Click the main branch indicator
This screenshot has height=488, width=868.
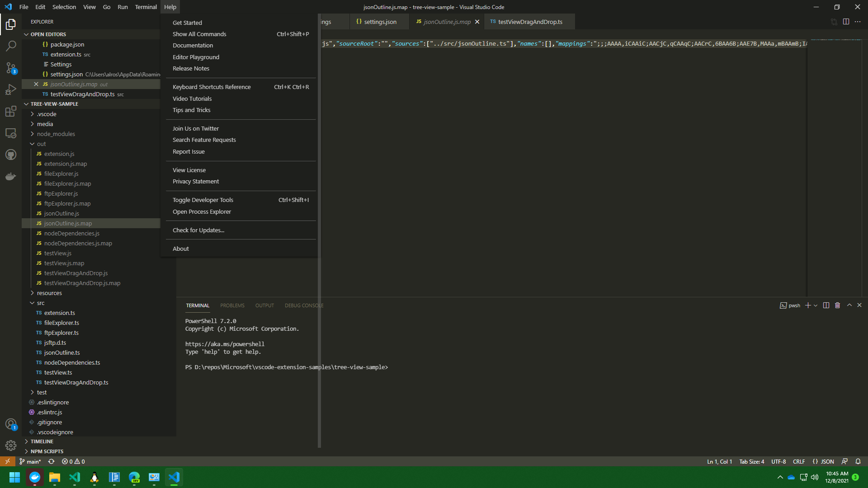[30, 461]
